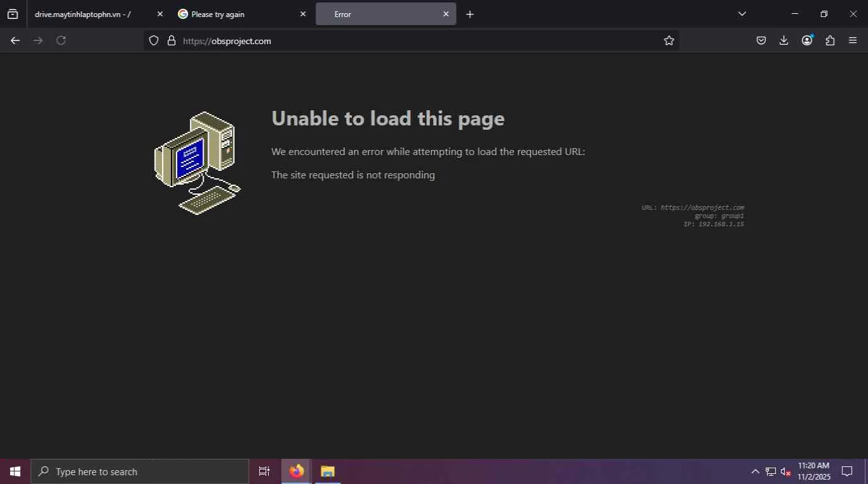Open the network status tray icon

(x=770, y=471)
